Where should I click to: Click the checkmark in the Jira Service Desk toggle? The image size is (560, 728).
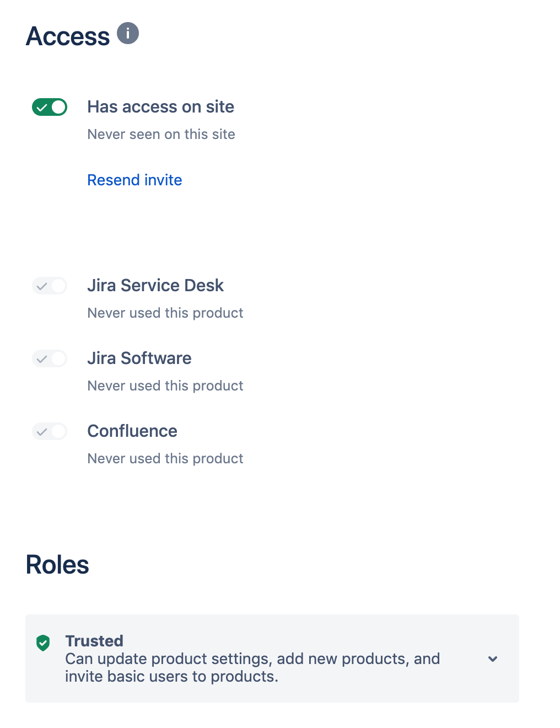tap(42, 286)
